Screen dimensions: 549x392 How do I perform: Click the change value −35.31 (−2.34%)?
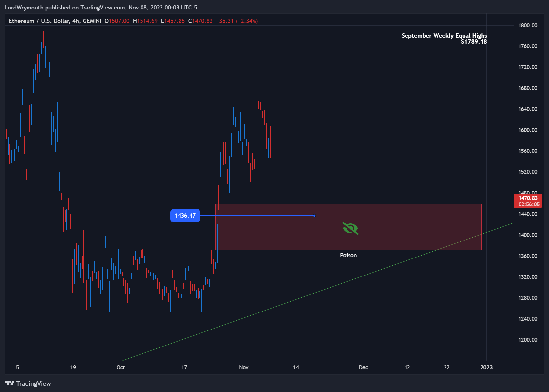tap(237, 21)
